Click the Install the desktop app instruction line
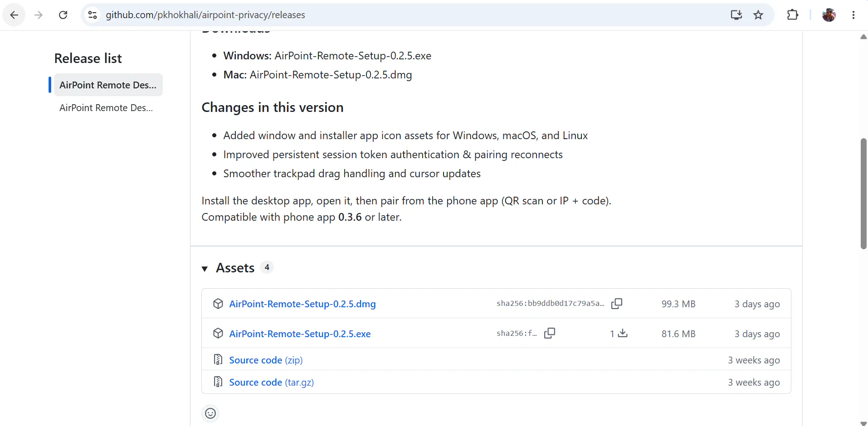This screenshot has width=868, height=426. 406,201
